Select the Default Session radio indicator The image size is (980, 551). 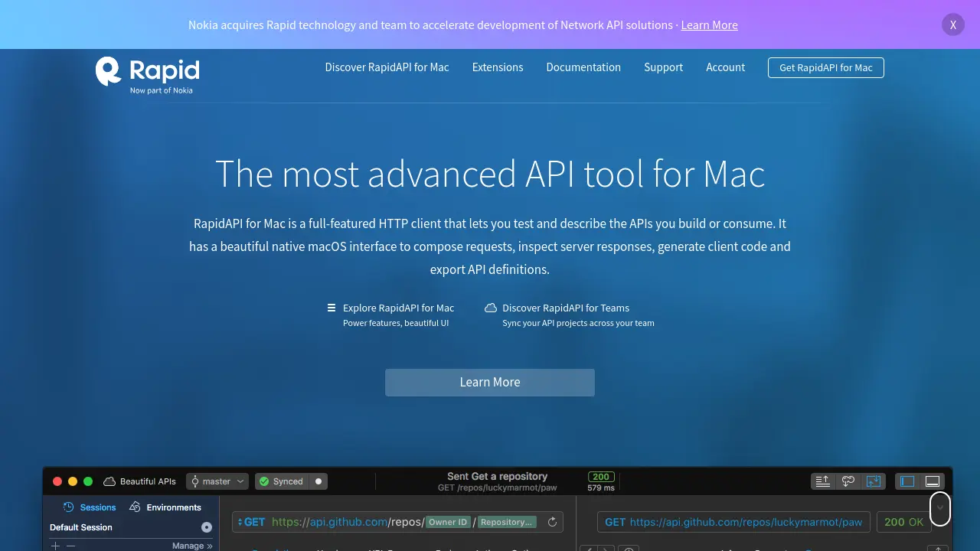pos(206,527)
